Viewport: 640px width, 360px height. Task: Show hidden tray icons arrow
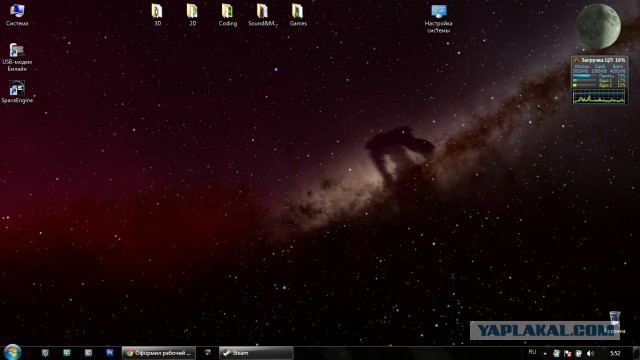(x=545, y=353)
